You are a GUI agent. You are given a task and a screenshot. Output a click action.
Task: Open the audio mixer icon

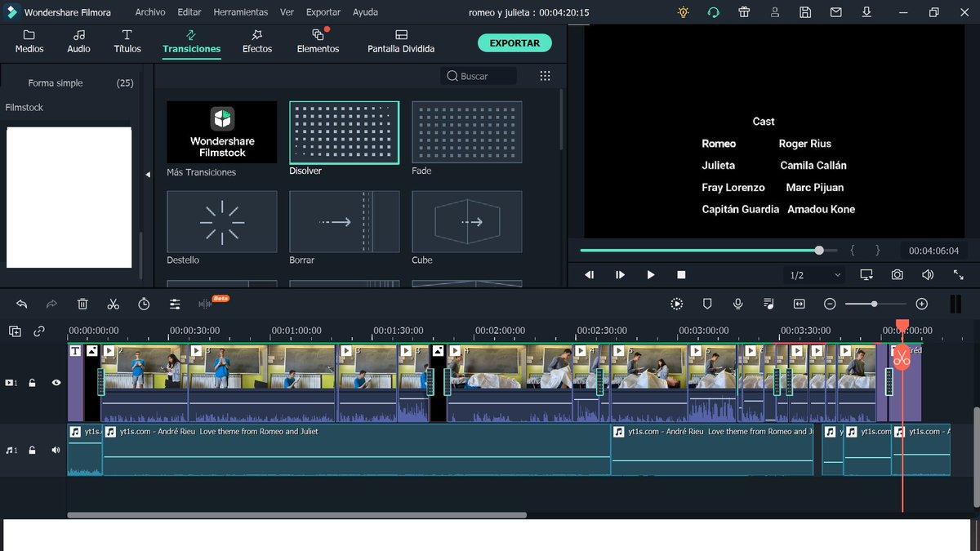point(768,304)
